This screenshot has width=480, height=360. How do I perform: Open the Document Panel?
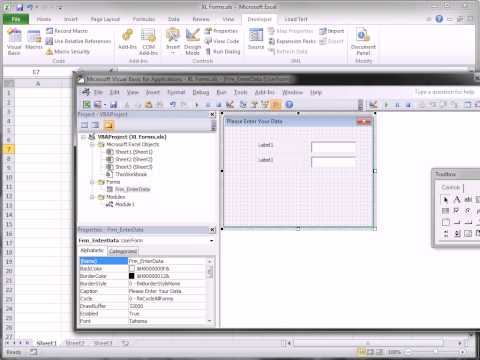click(363, 42)
